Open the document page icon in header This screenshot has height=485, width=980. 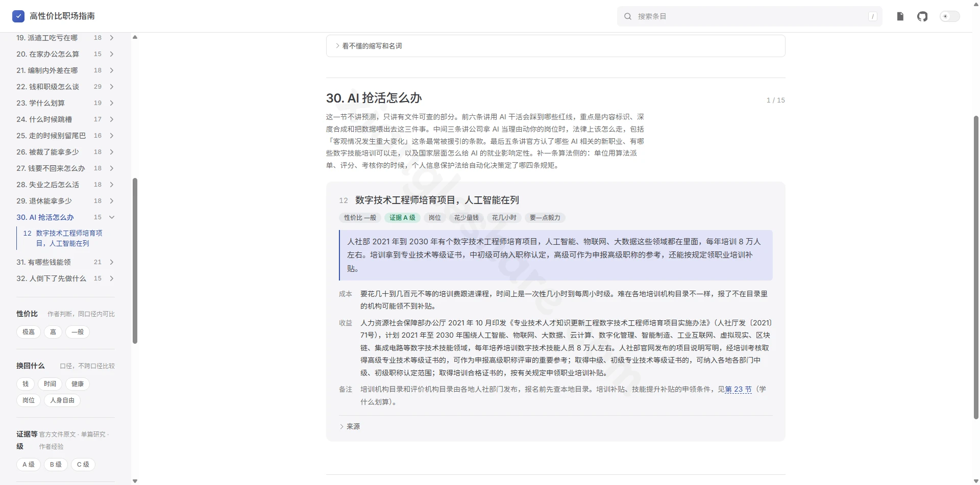point(900,16)
